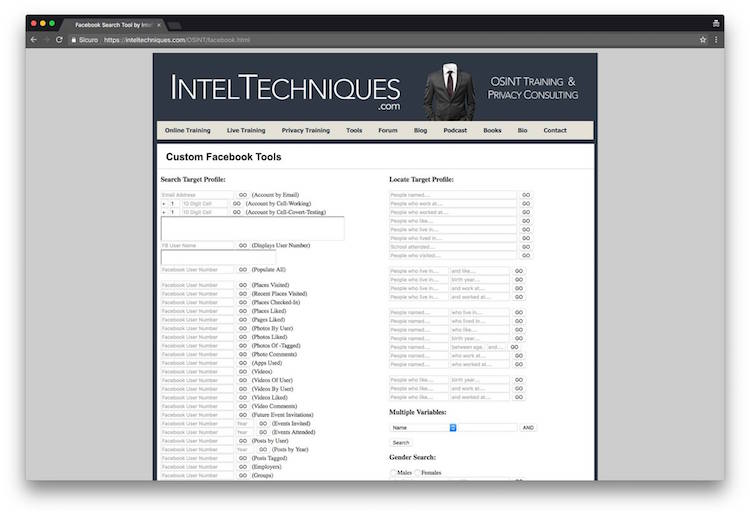The height and width of the screenshot is (517, 750).
Task: Click the People who visited input field
Action: [x=453, y=255]
